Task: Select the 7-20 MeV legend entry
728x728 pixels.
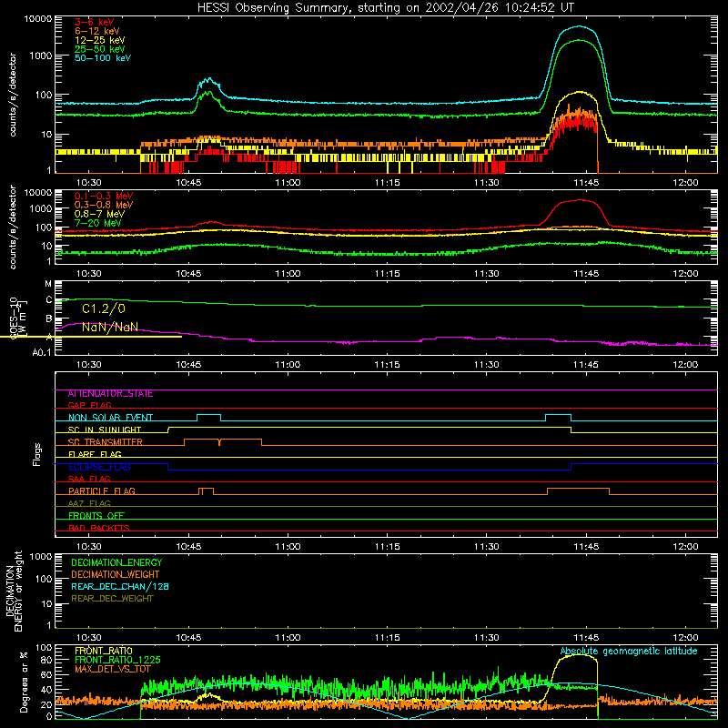Action: point(97,223)
